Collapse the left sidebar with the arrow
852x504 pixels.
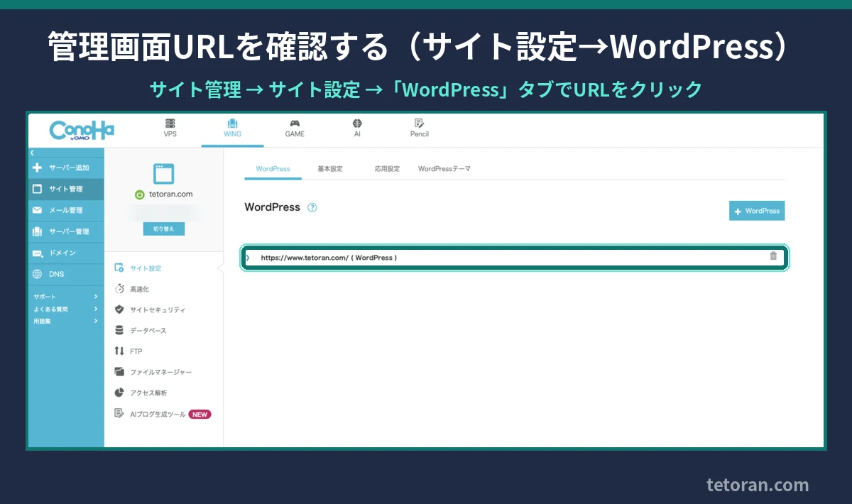[32, 153]
